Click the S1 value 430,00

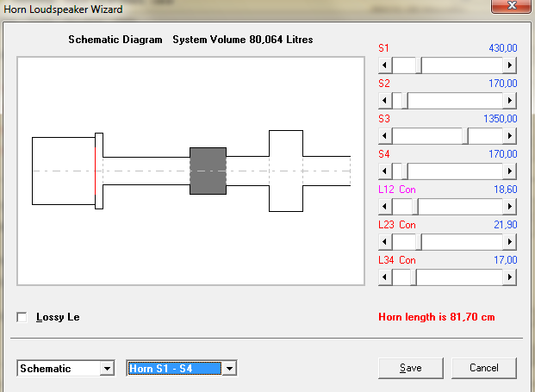(x=503, y=48)
